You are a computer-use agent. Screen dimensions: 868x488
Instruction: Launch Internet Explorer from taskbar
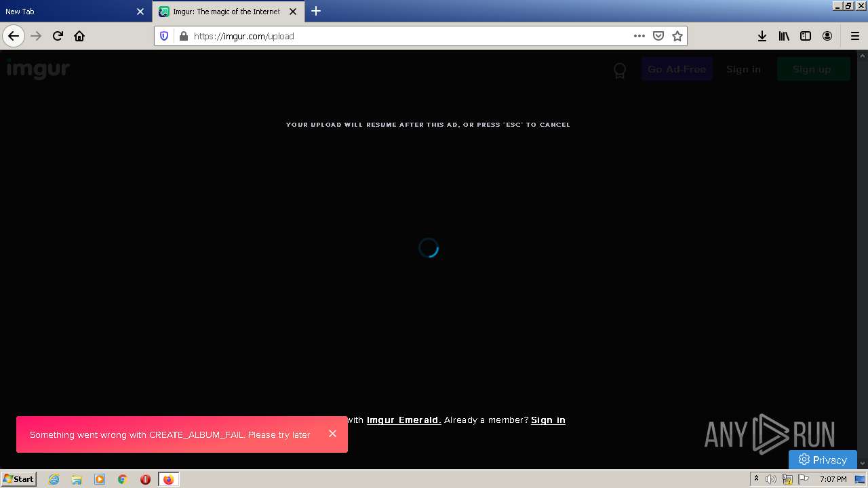pyautogui.click(x=54, y=479)
